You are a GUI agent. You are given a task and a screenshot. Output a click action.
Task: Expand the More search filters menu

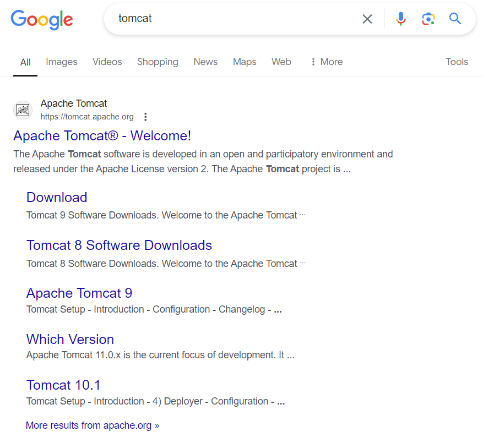point(327,62)
